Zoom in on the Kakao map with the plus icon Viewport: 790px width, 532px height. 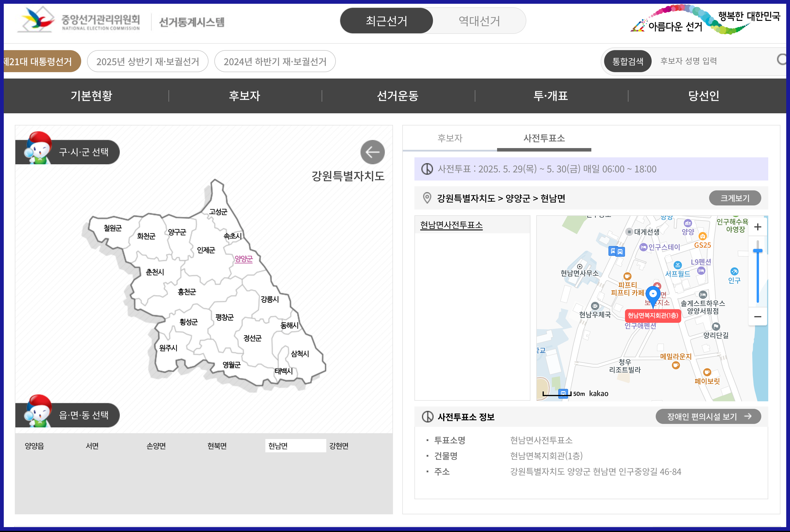click(x=758, y=227)
